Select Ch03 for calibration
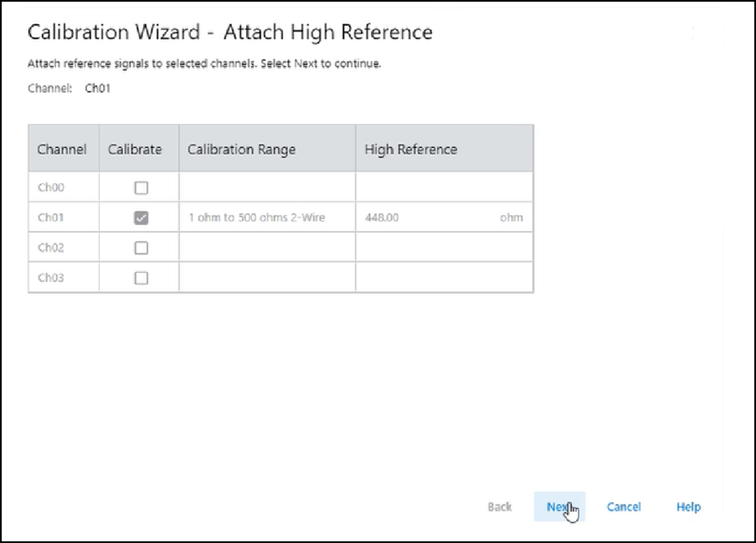The image size is (756, 543). [x=141, y=278]
